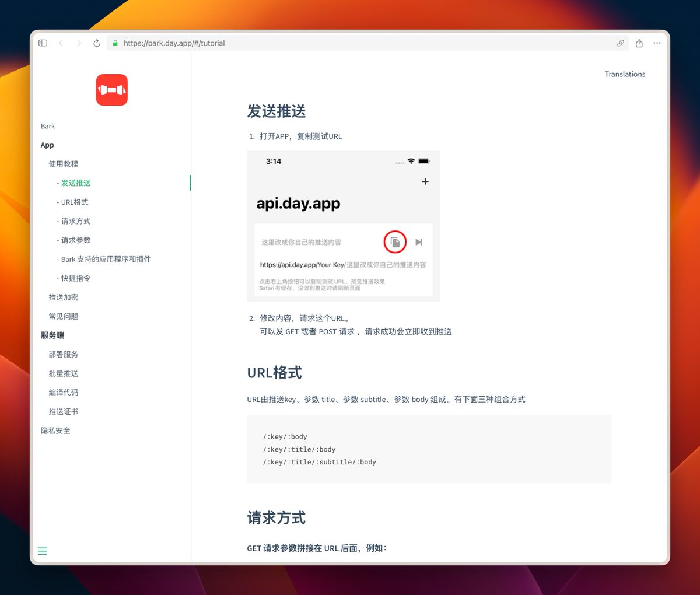Screen dimensions: 700x595
Task: Open the ellipsis options menu
Action: [x=657, y=43]
